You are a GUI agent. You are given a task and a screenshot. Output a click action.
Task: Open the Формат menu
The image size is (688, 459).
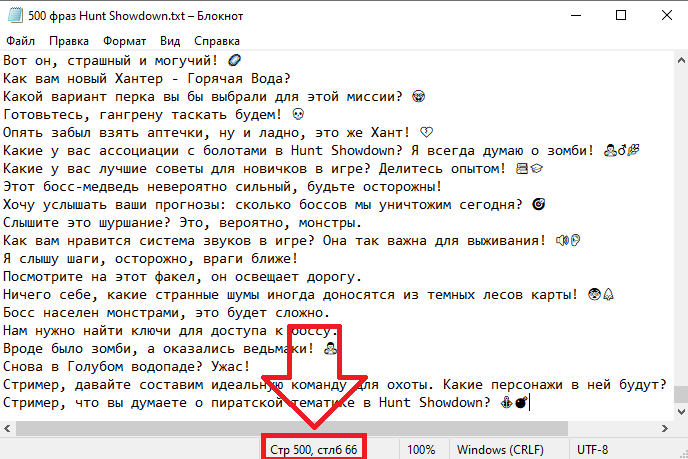pyautogui.click(x=124, y=42)
